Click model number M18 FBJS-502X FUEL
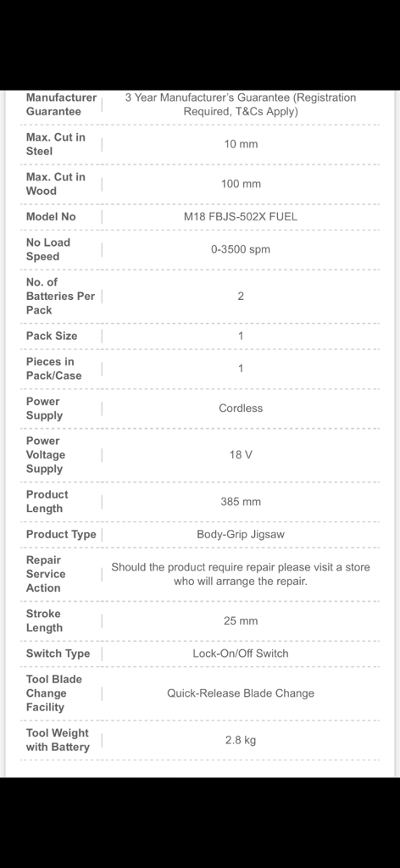The height and width of the screenshot is (868, 400). pyautogui.click(x=241, y=216)
